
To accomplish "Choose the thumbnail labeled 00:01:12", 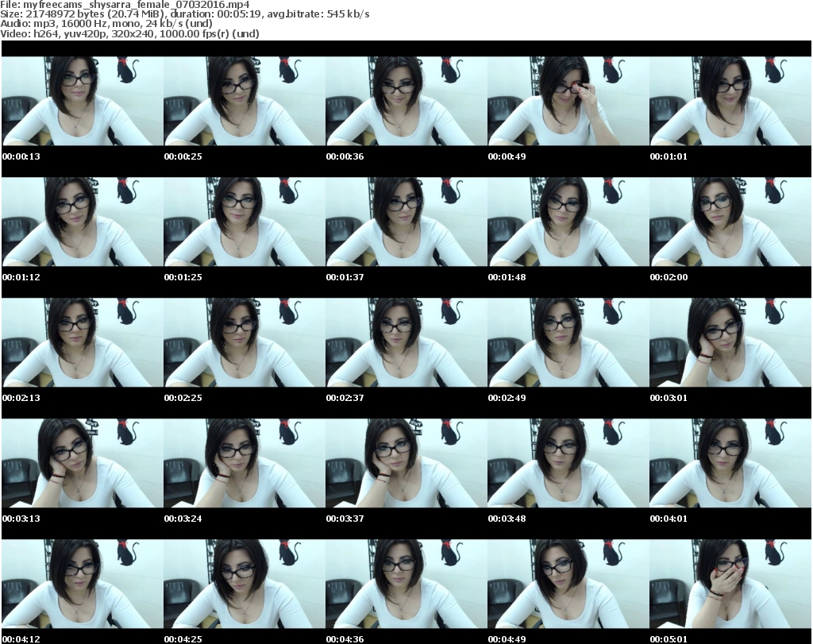I will point(83,222).
